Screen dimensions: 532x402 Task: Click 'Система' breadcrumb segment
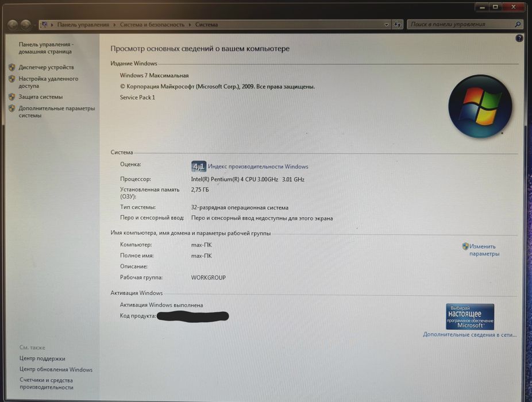point(206,25)
